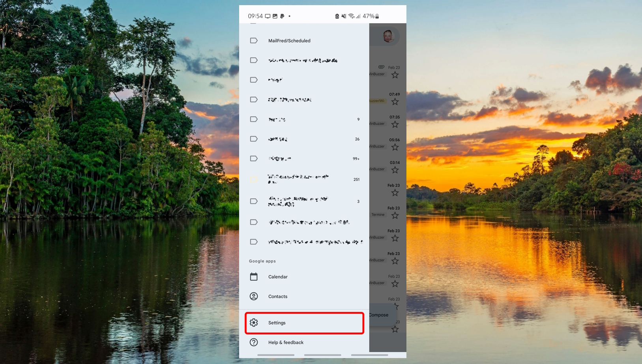The height and width of the screenshot is (364, 642).
Task: Click the 47% battery percentage text
Action: [x=369, y=16]
